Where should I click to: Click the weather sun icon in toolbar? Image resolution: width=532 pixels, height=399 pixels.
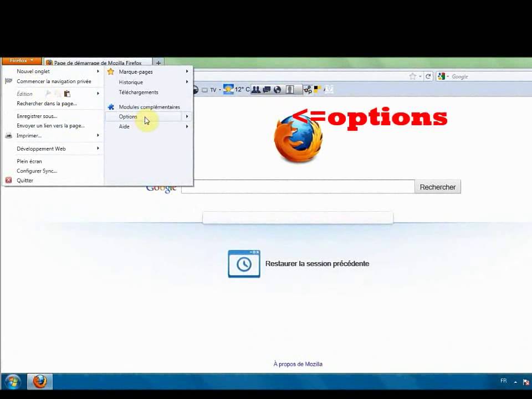tap(228, 89)
